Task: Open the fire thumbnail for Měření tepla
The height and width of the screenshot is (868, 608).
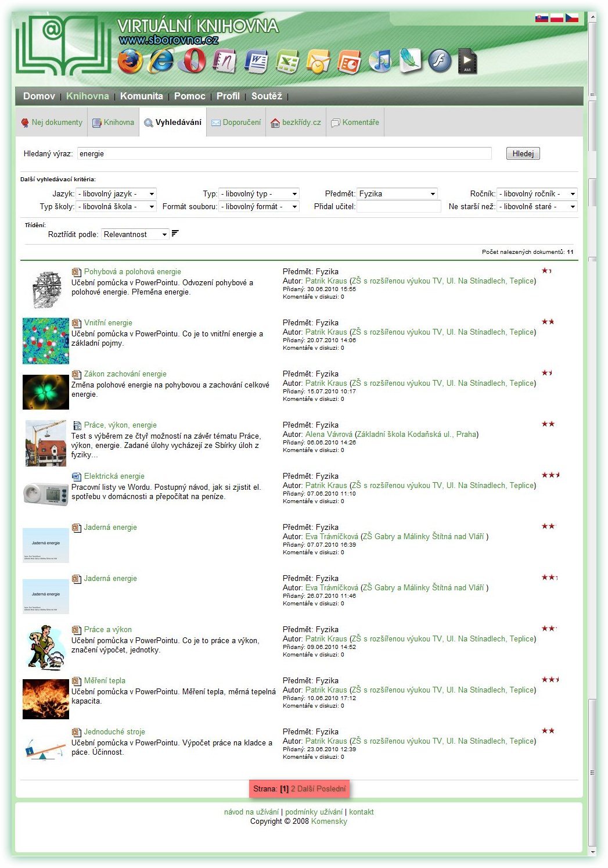Action: pos(46,700)
